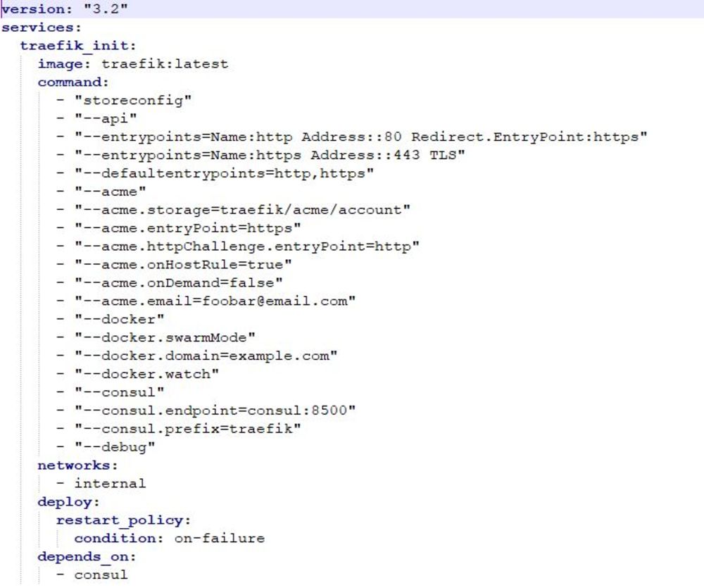Click the depends_on: key
The image size is (704, 588).
click(87, 556)
